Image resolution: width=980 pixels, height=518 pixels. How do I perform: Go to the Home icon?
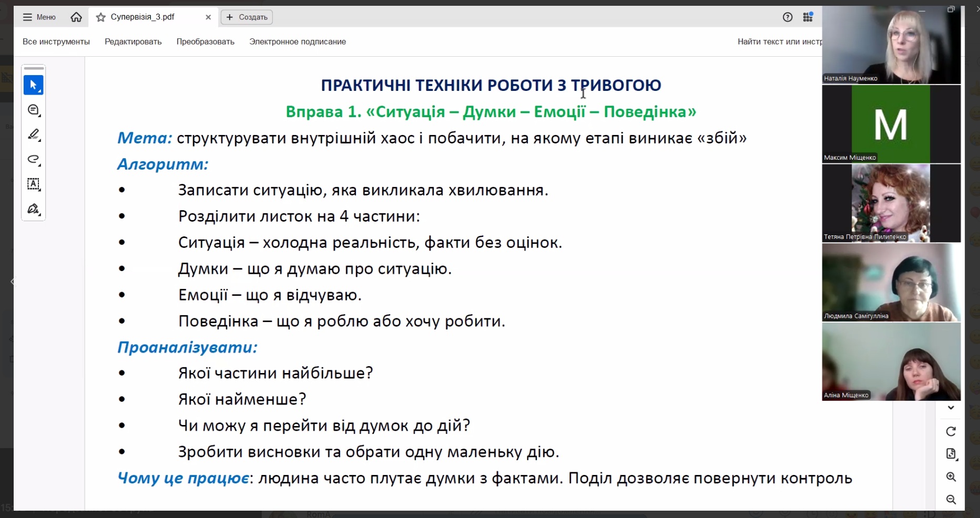(76, 17)
